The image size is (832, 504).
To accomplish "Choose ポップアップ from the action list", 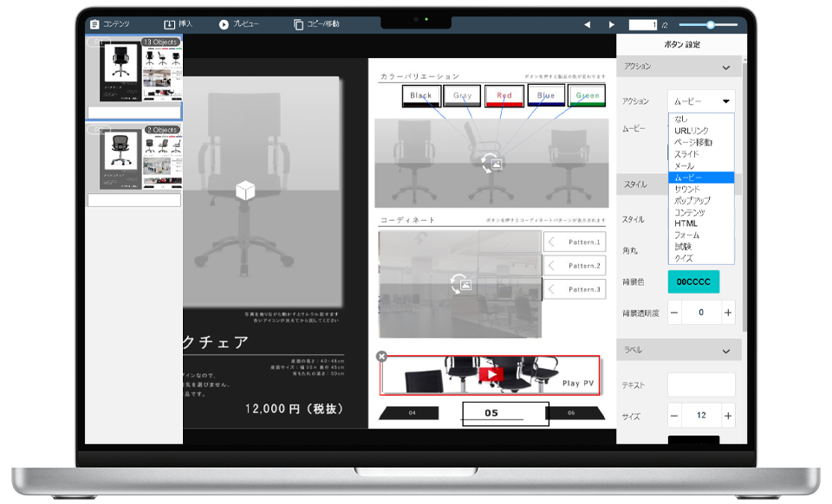I will (701, 200).
